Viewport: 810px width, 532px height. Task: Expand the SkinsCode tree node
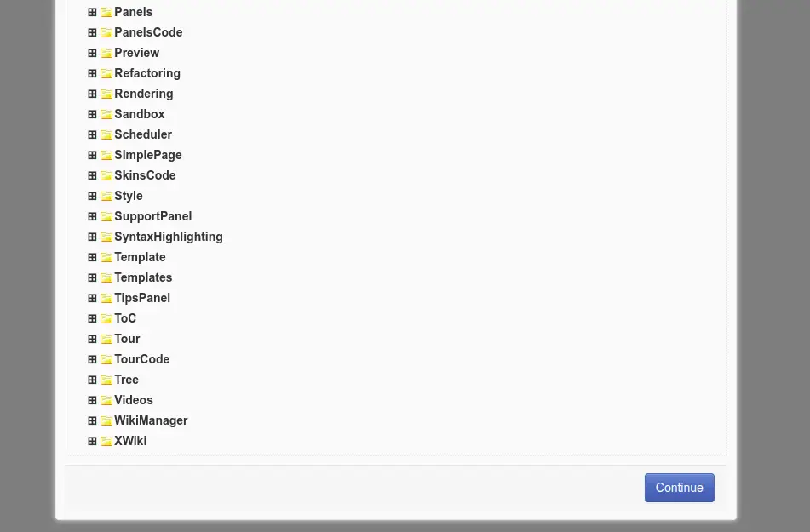92,175
